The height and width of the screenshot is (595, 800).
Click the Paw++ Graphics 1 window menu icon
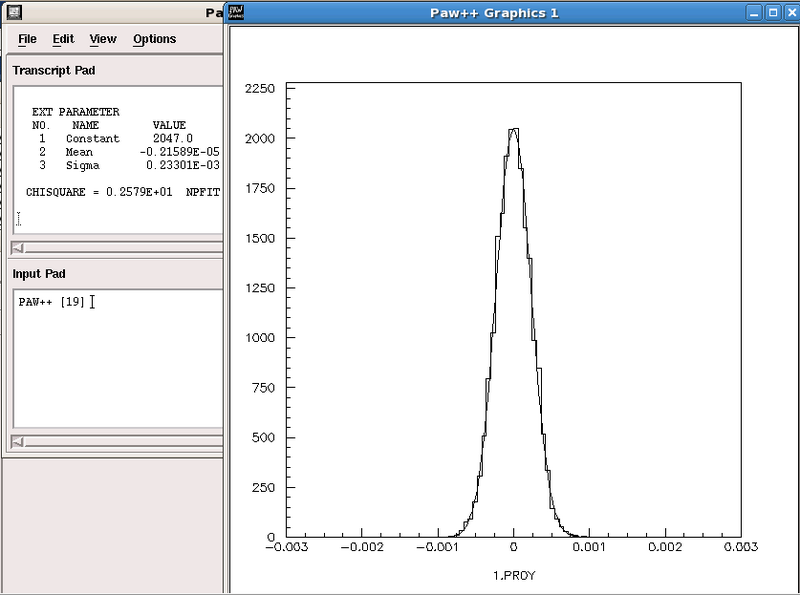[236, 12]
